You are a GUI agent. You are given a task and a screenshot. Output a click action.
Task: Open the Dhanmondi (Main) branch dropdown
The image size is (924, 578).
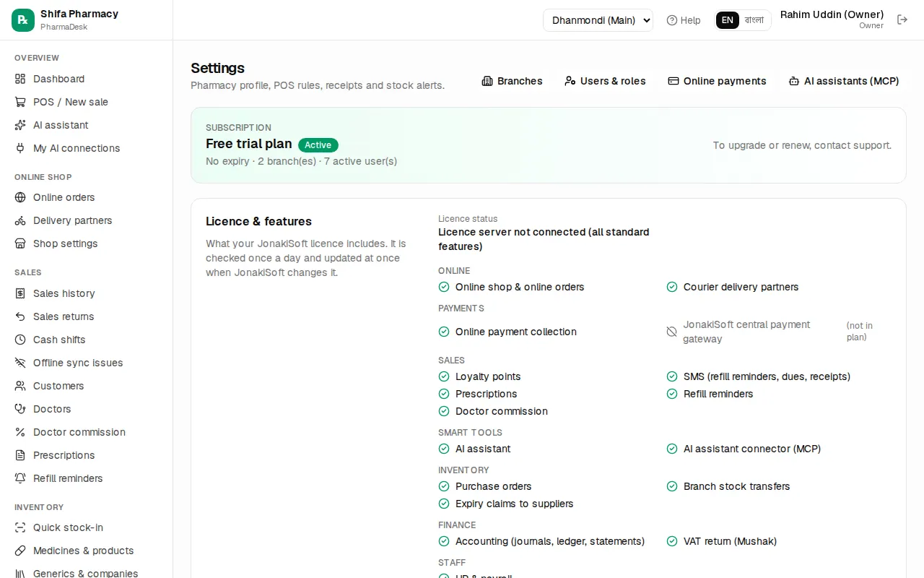pyautogui.click(x=598, y=20)
